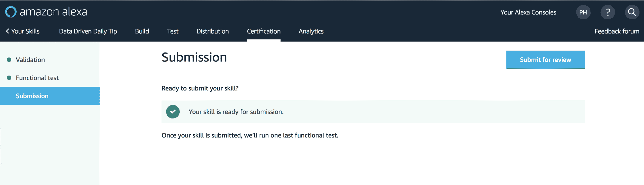Screen dimensions: 644x185
Task: Switch to the Test tab
Action: tap(173, 31)
